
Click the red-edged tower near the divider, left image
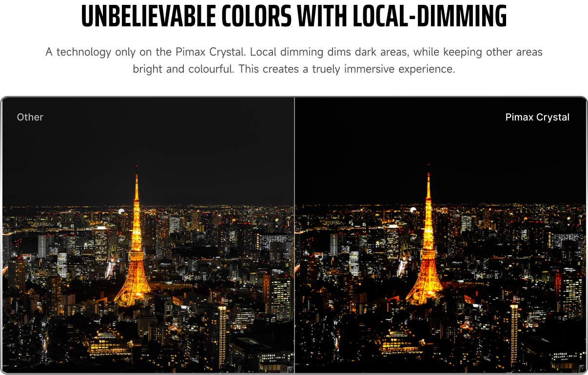pos(277,294)
